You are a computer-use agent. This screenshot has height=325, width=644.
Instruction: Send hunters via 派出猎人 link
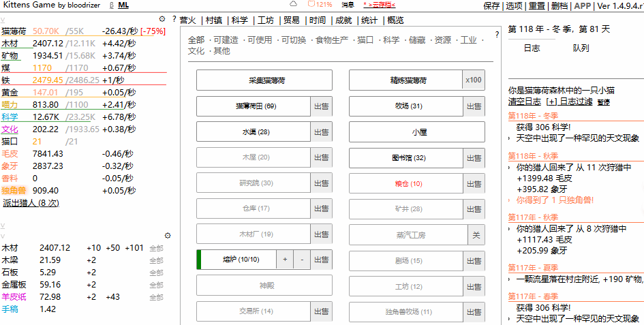[31, 203]
